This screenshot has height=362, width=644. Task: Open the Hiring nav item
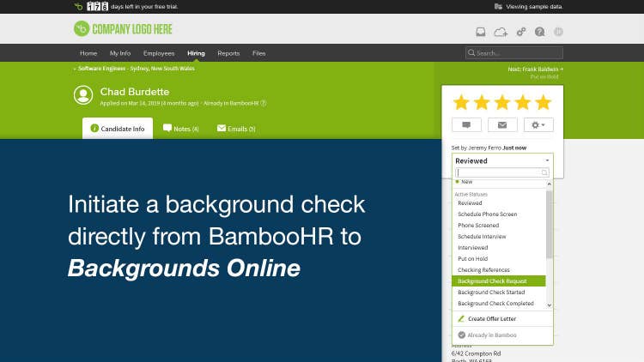(196, 53)
